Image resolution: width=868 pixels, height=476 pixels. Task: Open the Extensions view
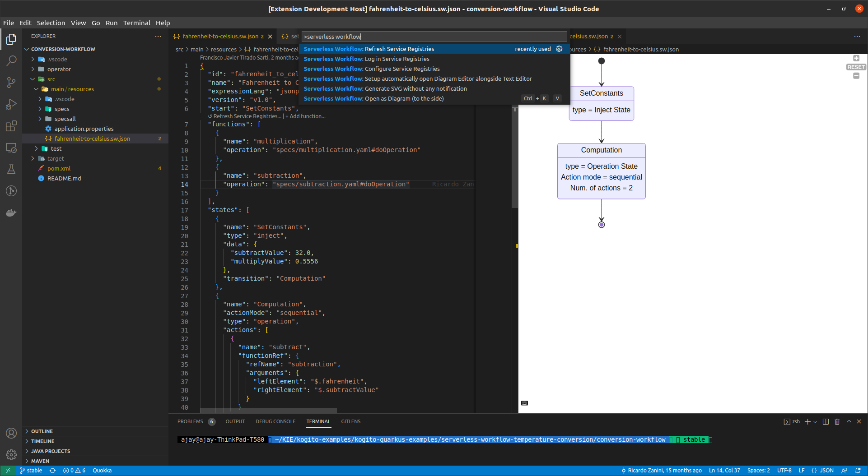pos(11,126)
